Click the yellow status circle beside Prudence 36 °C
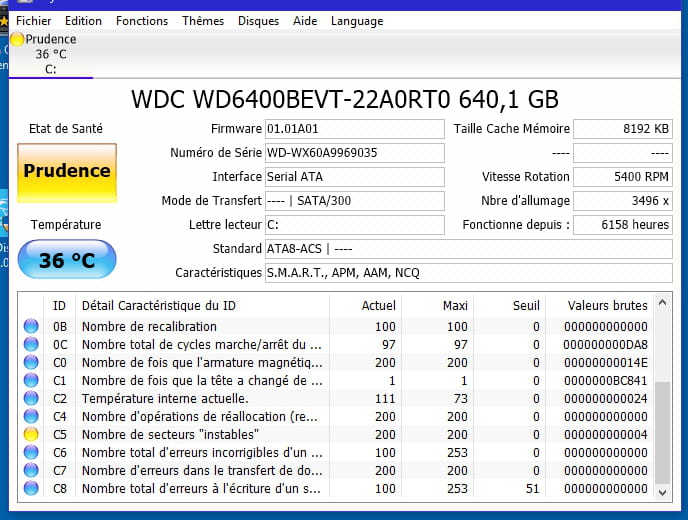The height and width of the screenshot is (520, 688). [x=17, y=39]
